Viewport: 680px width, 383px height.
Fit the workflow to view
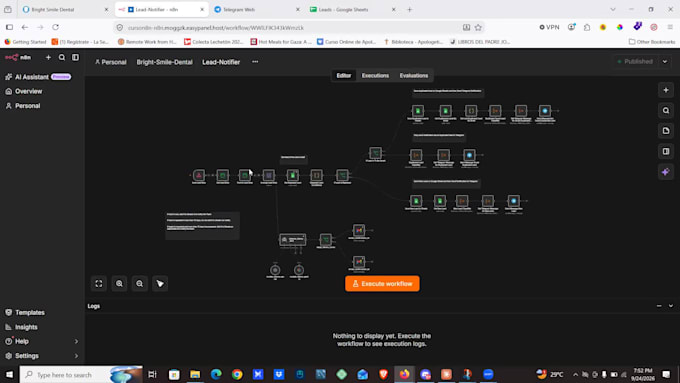coord(99,284)
